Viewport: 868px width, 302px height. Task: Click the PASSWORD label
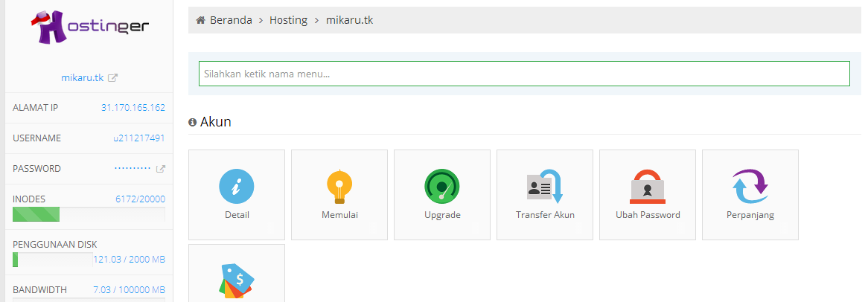37,169
